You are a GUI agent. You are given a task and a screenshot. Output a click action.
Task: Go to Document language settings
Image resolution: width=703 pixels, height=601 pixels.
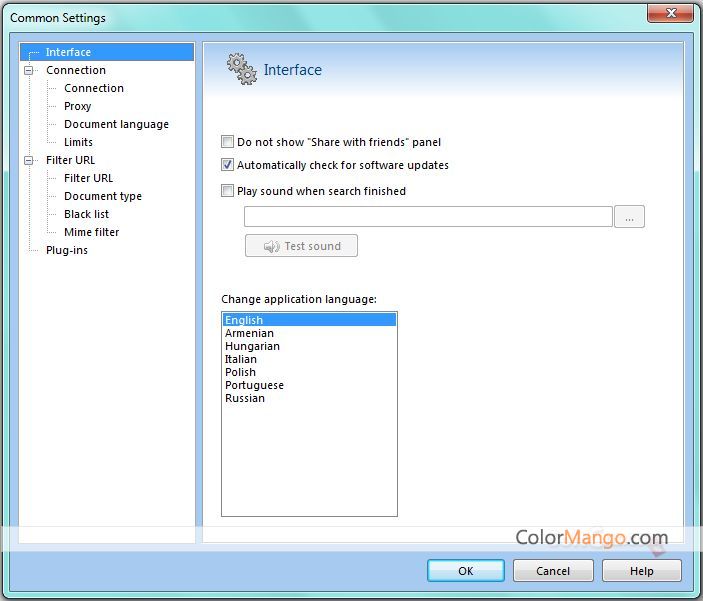[116, 124]
